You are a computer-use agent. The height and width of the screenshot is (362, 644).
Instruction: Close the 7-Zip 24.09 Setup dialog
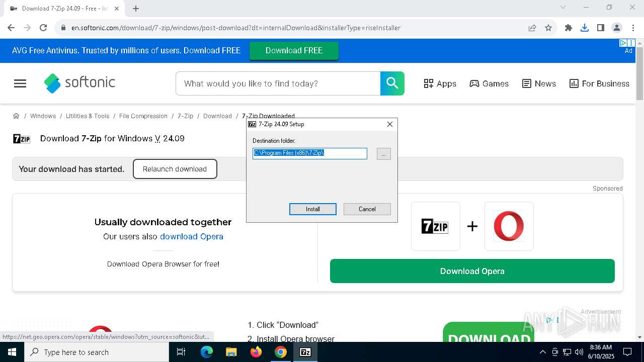tap(390, 124)
